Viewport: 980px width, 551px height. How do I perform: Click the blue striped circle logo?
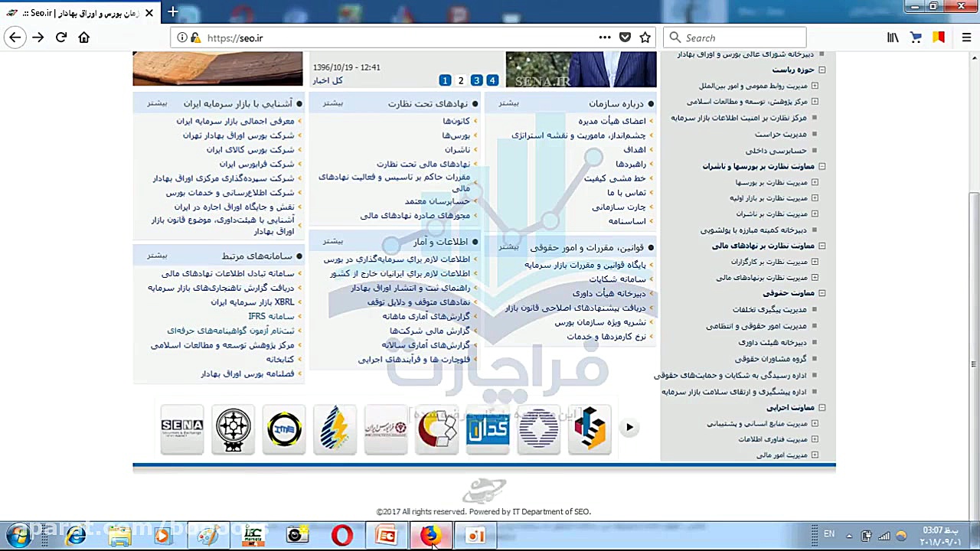click(538, 429)
